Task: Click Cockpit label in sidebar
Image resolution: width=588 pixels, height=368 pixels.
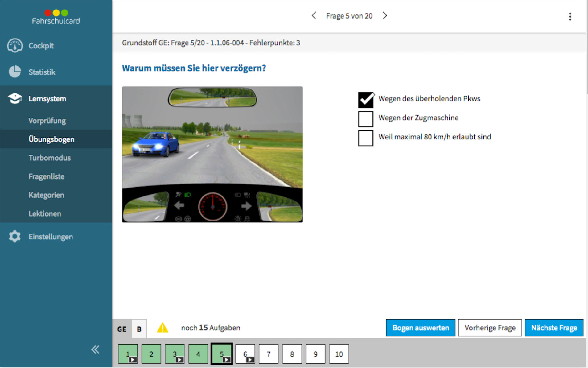Action: tap(41, 46)
